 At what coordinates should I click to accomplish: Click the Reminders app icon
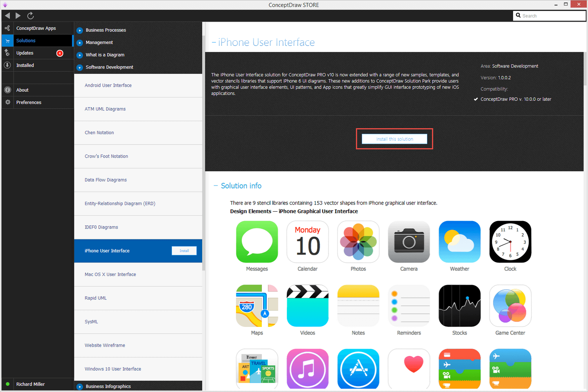point(409,306)
